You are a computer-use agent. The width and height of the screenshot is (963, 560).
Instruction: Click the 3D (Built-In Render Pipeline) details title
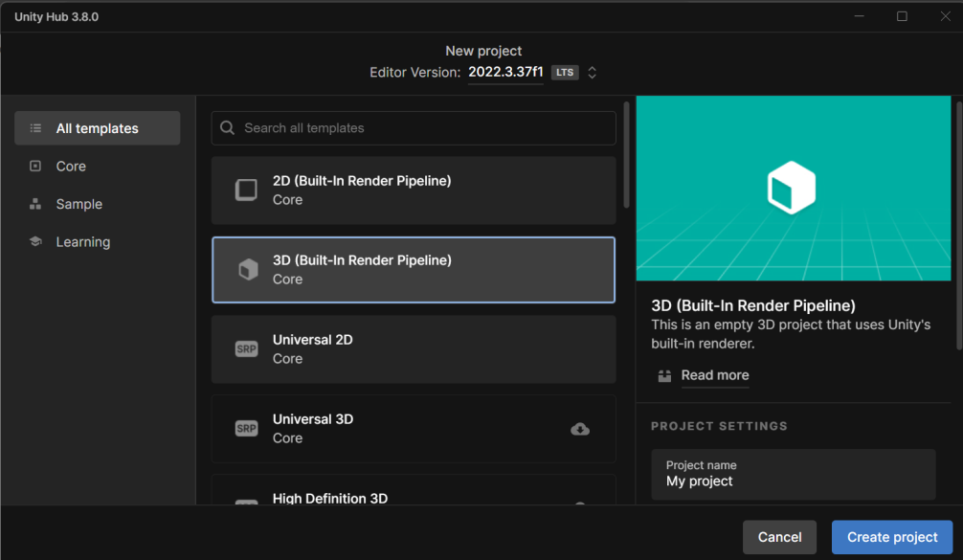[753, 305]
